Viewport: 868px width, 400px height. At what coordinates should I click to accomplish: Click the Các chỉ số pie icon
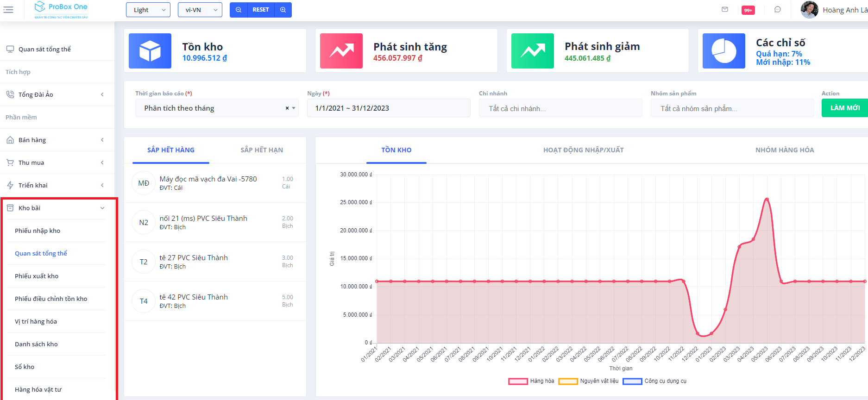click(724, 51)
